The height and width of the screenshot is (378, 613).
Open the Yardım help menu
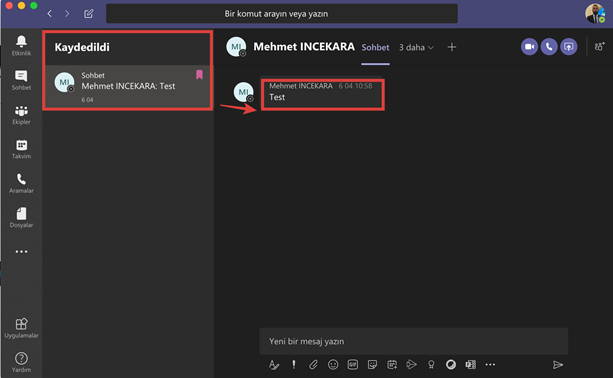pos(21,362)
